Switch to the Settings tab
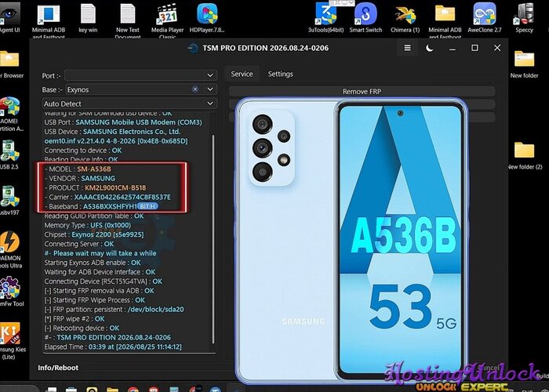 281,74
